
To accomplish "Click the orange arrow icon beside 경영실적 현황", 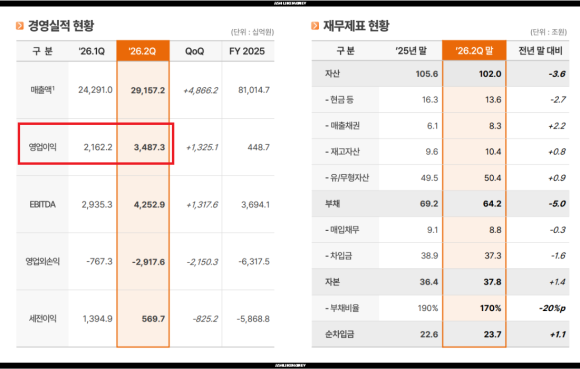I will pyautogui.click(x=20, y=26).
